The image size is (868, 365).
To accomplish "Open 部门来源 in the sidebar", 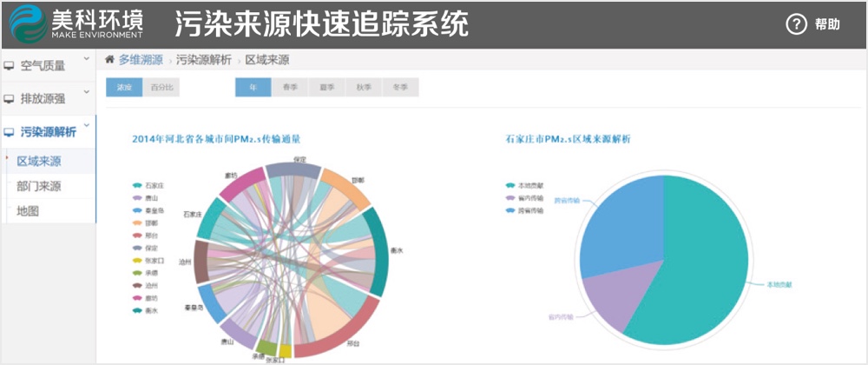I will pyautogui.click(x=39, y=186).
